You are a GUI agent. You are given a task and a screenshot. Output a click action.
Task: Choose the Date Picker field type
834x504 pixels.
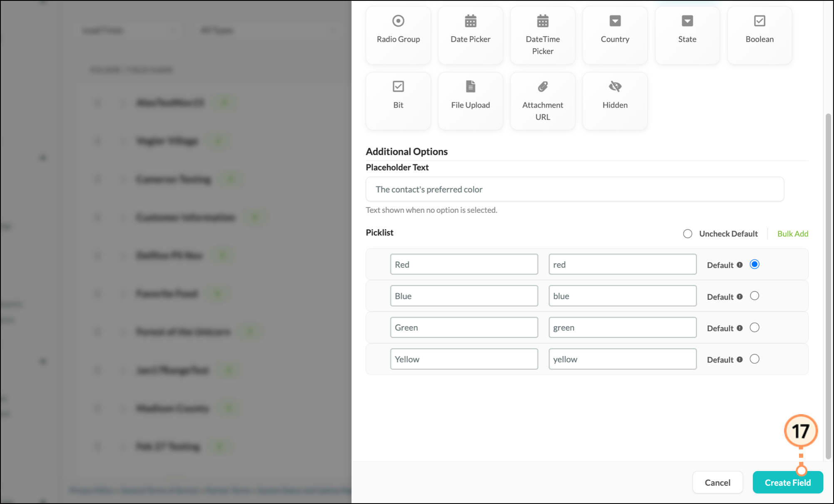[470, 35]
